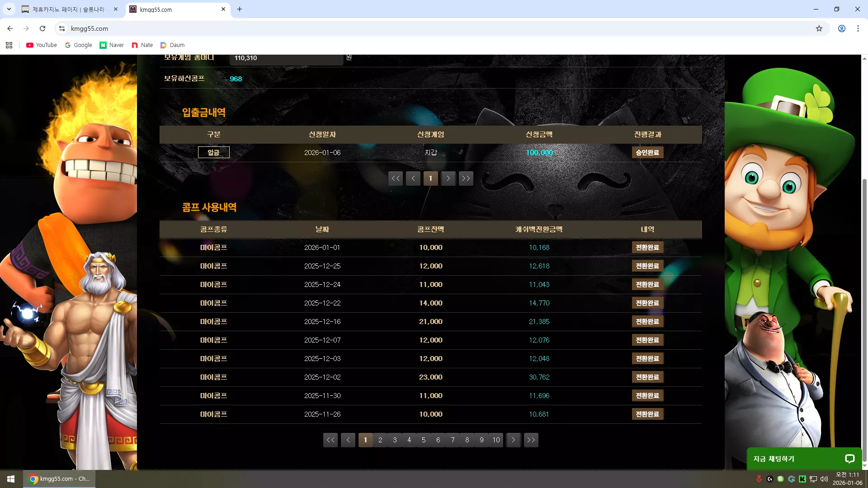The height and width of the screenshot is (488, 868).
Task: Click the 입금 label in deposit history
Action: coord(214,153)
